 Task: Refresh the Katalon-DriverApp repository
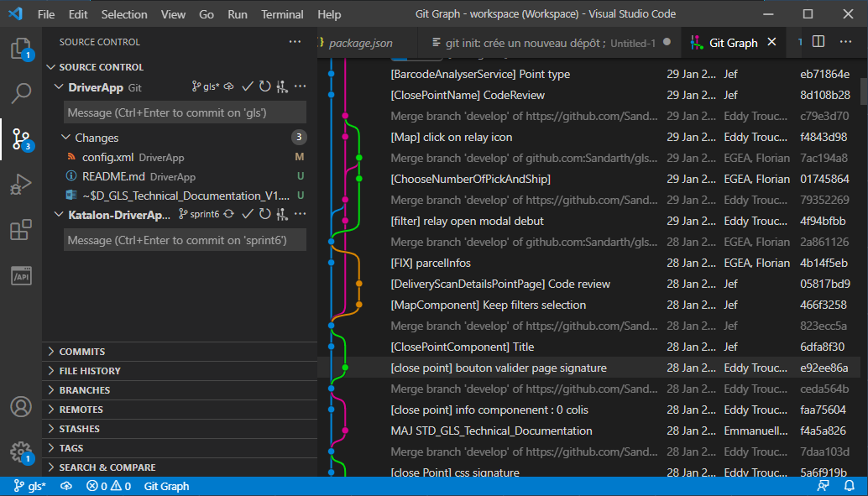tap(265, 214)
